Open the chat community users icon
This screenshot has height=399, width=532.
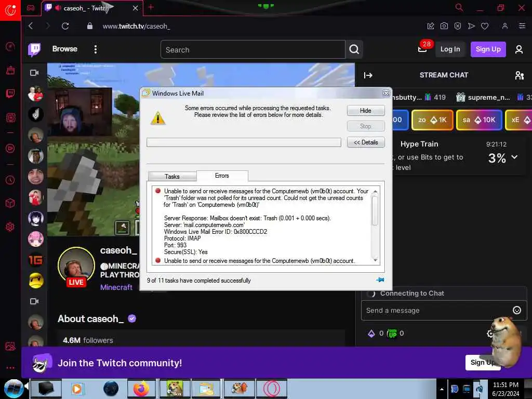pyautogui.click(x=519, y=75)
